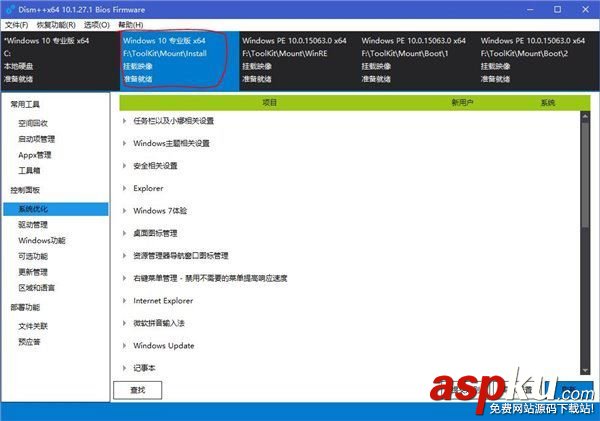
Task: Select the F:\ToolKit\Mount\WinRE image tile
Action: click(299, 60)
